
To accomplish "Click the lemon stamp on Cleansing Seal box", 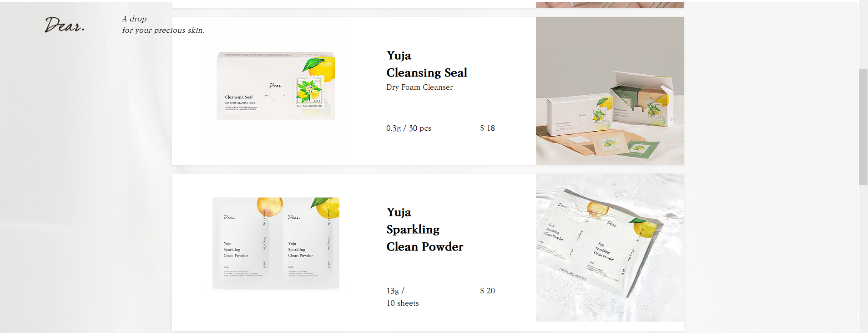I will (309, 92).
